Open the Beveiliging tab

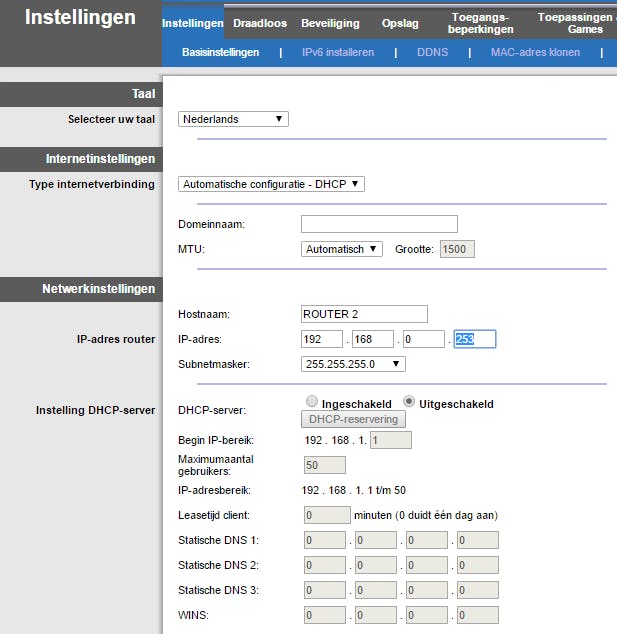331,23
